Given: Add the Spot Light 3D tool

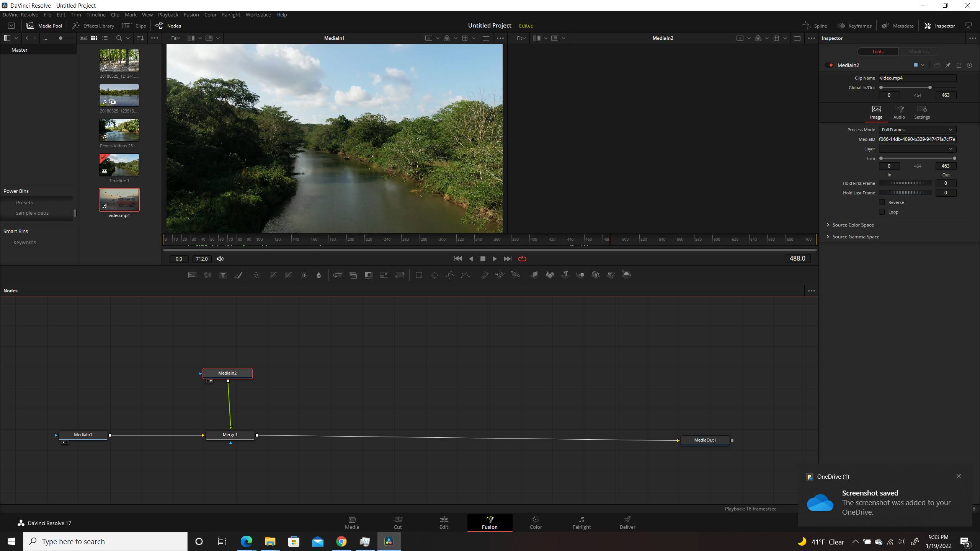Looking at the screenshot, I should pyautogui.click(x=611, y=275).
